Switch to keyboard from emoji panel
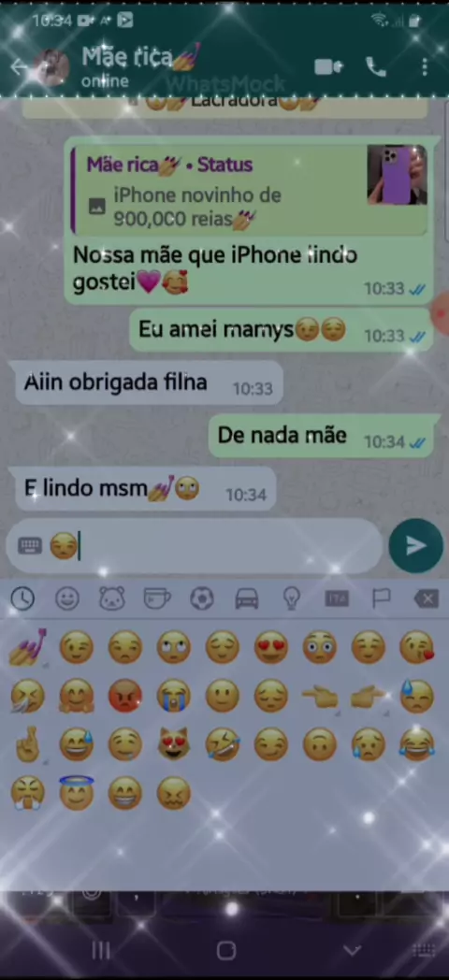Viewport: 449px width, 980px height. pyautogui.click(x=29, y=545)
